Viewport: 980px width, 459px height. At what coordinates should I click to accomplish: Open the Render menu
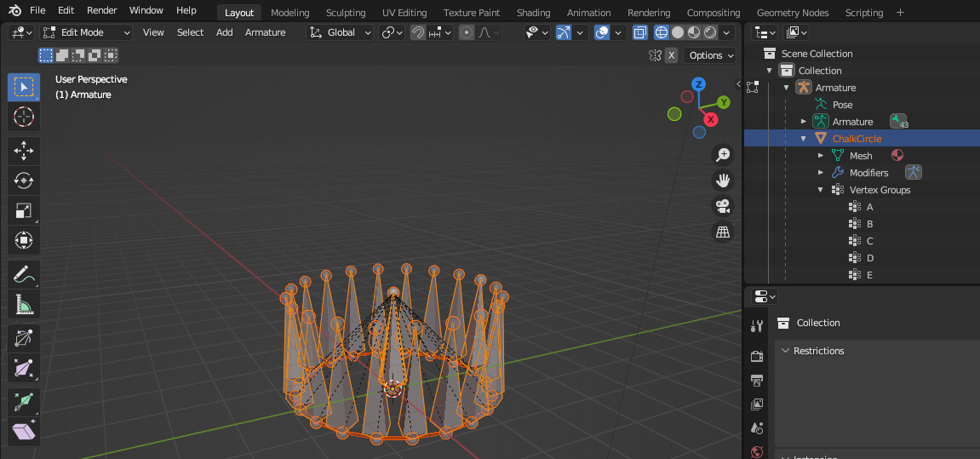(102, 10)
